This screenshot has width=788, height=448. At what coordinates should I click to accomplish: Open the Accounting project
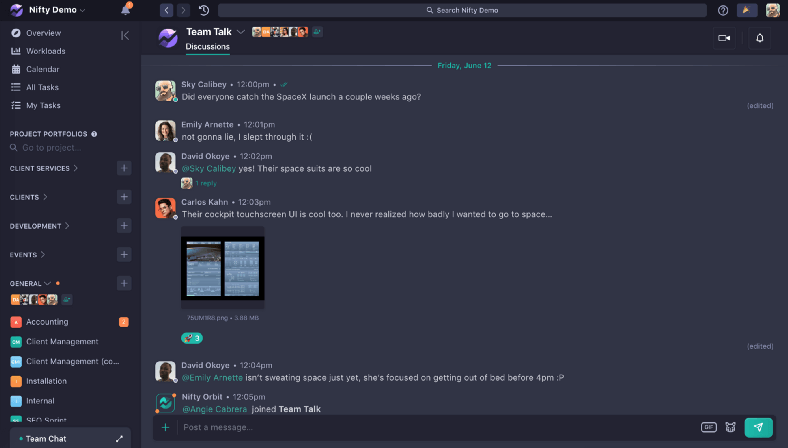(x=47, y=322)
